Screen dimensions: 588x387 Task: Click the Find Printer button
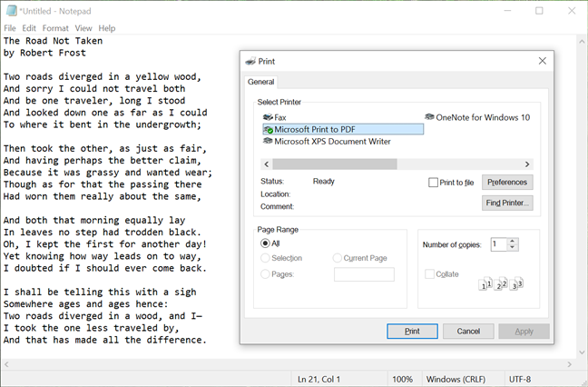click(507, 203)
